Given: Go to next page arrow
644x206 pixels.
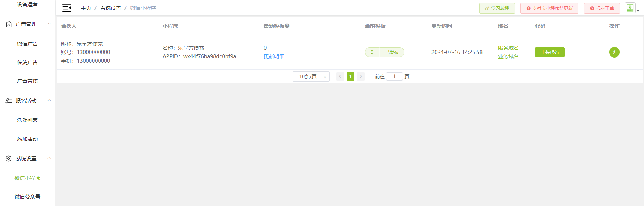Looking at the screenshot, I should click(x=361, y=76).
